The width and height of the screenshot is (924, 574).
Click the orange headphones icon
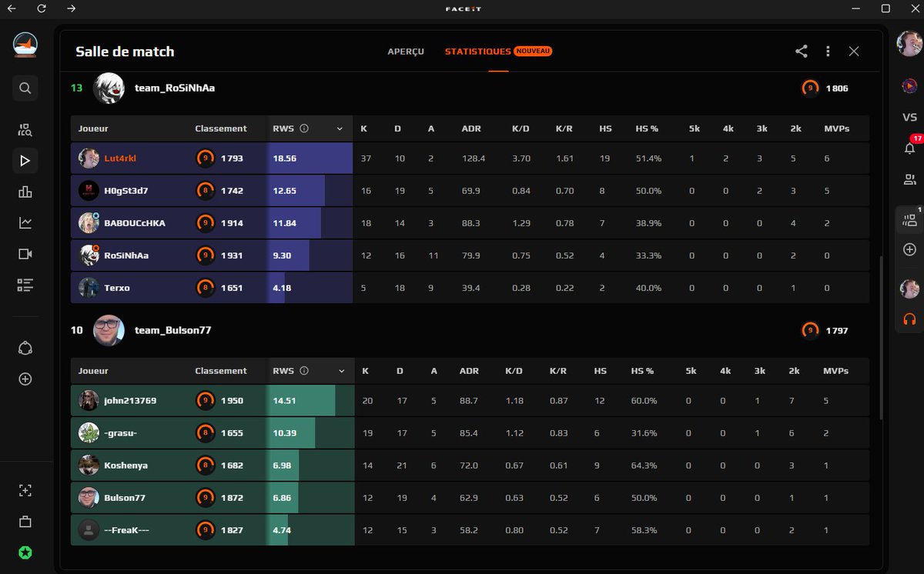(909, 319)
